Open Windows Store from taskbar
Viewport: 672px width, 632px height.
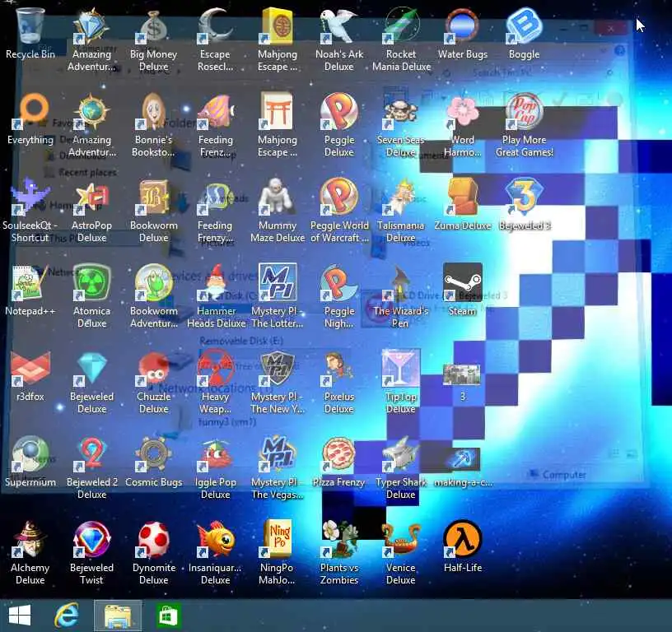coord(167,616)
